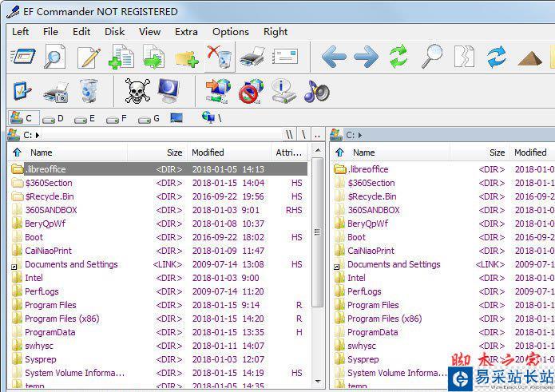Viewport: 555px width, 392px height.
Task: Click the printer icon in the top toolbar
Action: tap(252, 57)
